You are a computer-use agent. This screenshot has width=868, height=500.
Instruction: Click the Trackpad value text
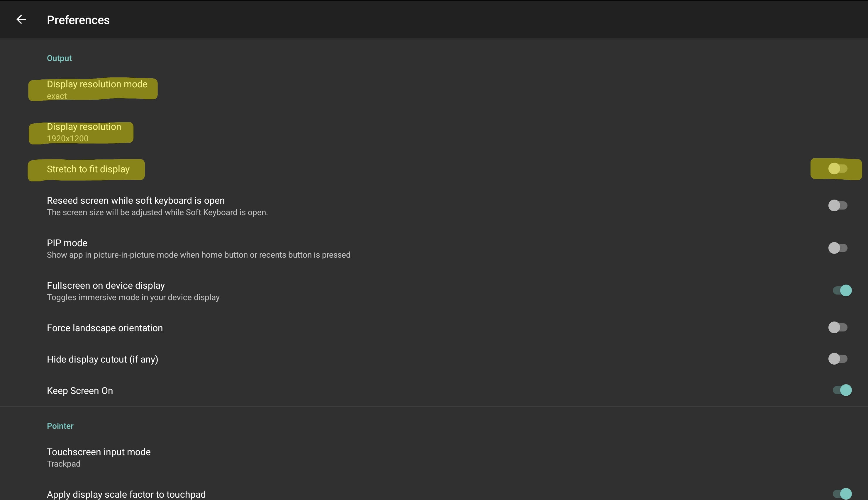tap(64, 464)
